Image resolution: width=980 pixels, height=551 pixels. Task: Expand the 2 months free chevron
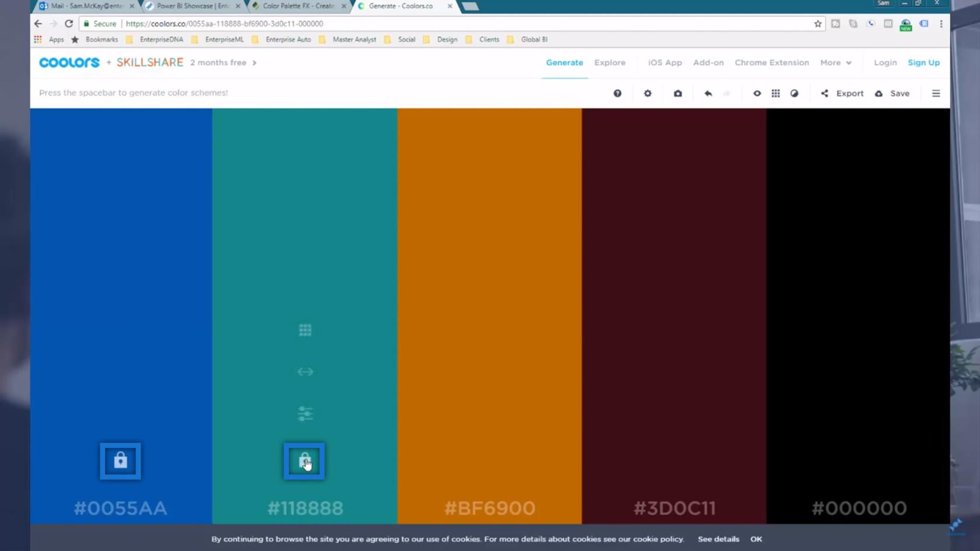point(254,63)
